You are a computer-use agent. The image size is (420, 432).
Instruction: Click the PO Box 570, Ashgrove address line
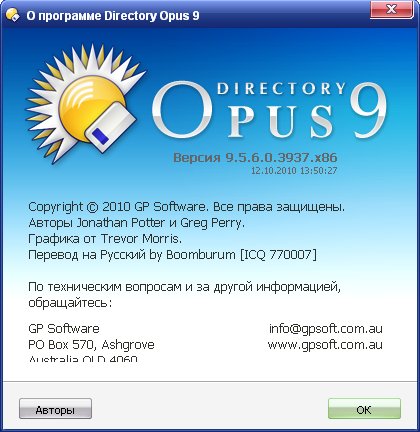coord(91,345)
